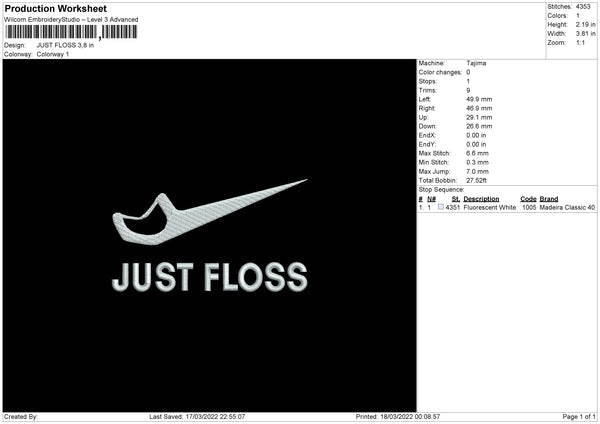Image resolution: width=600 pixels, height=424 pixels.
Task: Click the Brand column header
Action: point(549,199)
